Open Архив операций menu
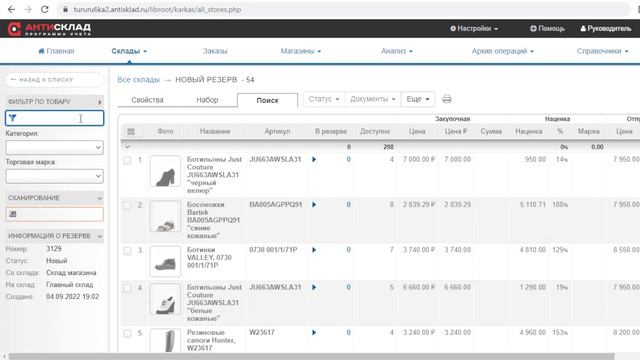Screen dimensions: 640x360 click(x=502, y=51)
